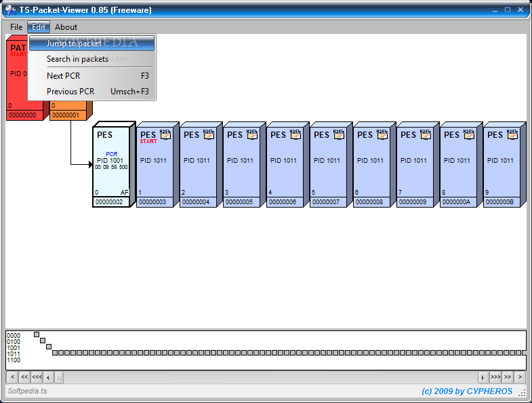Click the (c) 2009 by CYPHEROS text
532x403 pixels.
click(x=467, y=391)
